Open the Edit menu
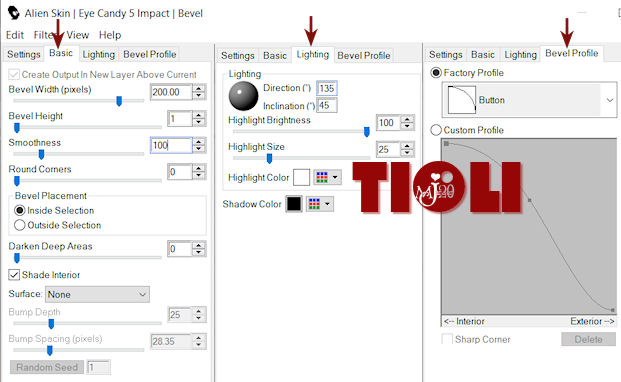 (15, 35)
